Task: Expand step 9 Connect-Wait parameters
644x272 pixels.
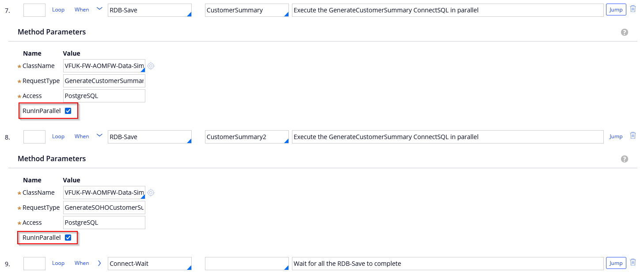Action: coord(99,263)
